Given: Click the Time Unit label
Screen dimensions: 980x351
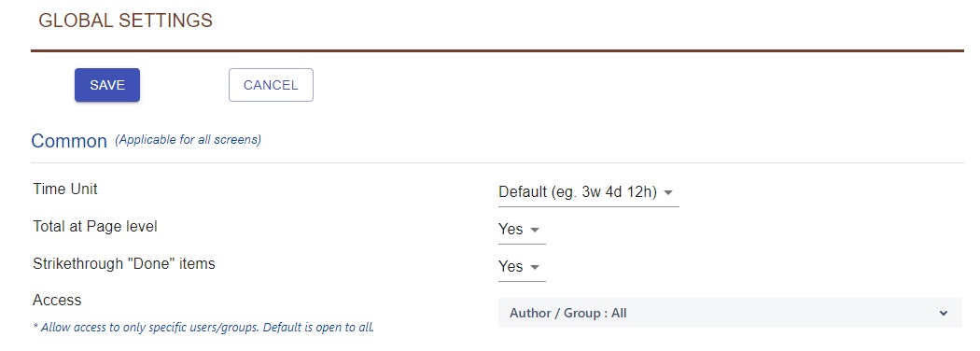Looking at the screenshot, I should [65, 189].
